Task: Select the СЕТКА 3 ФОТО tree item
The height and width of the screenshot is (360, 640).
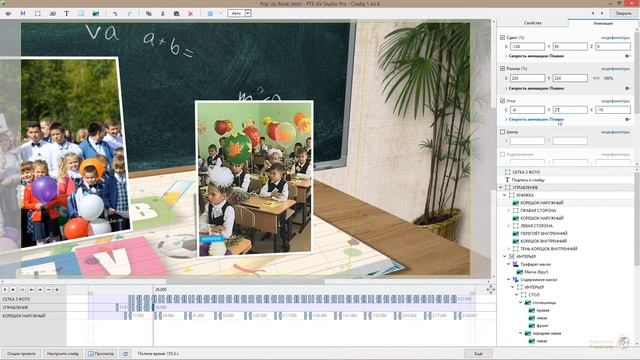Action: point(527,172)
